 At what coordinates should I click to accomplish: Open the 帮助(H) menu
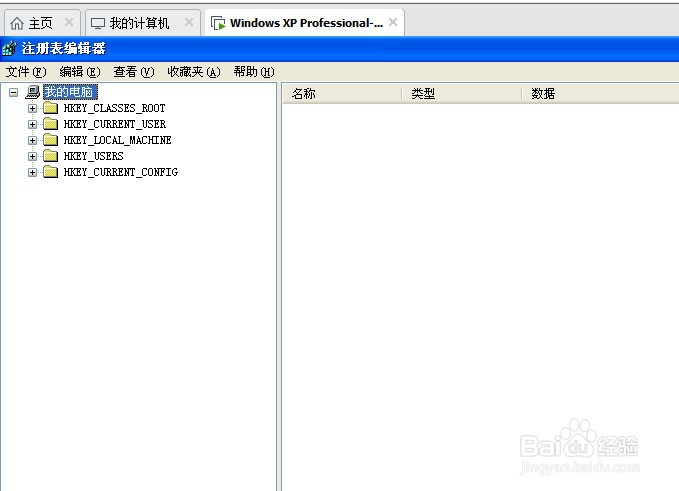click(x=254, y=72)
